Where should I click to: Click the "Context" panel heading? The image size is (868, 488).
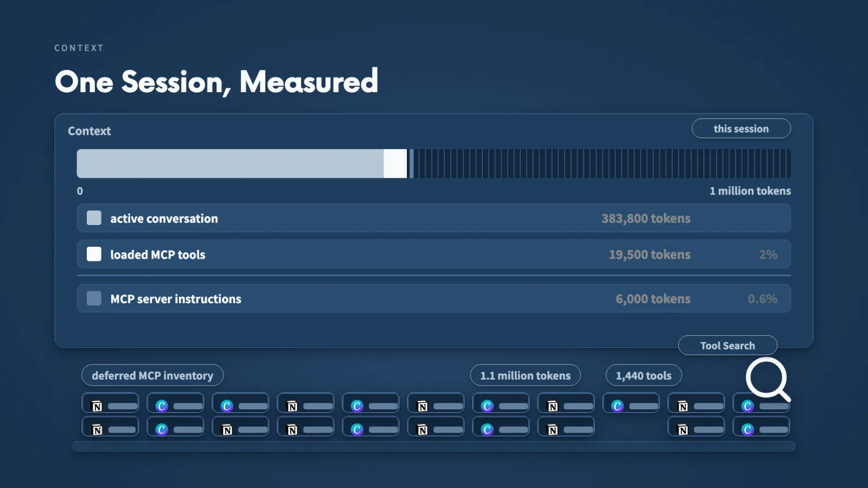pyautogui.click(x=89, y=131)
